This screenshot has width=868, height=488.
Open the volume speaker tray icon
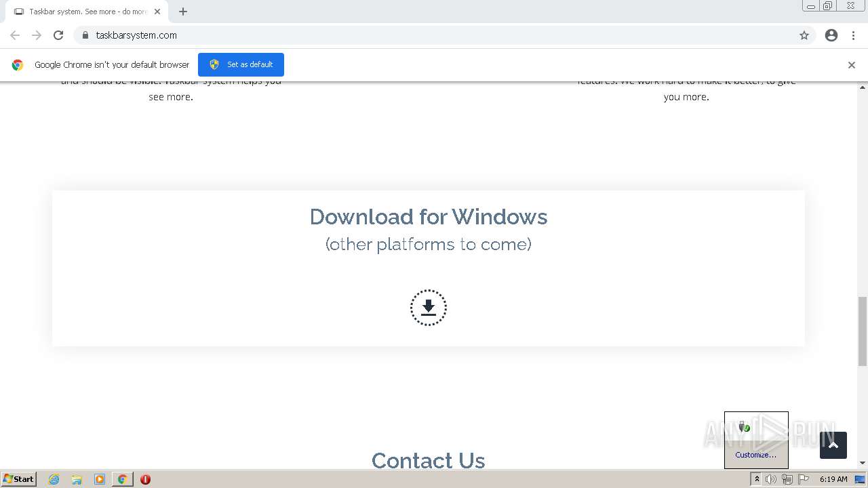(771, 479)
